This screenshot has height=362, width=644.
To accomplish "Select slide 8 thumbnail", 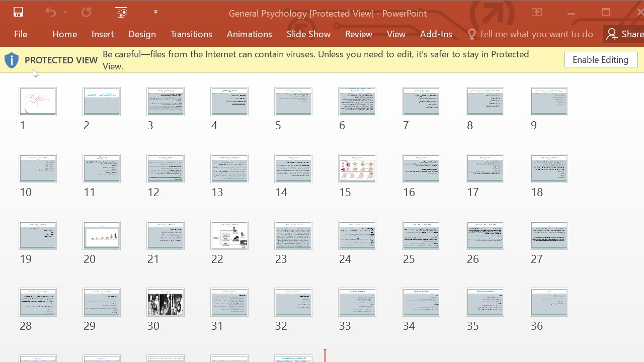I will point(485,102).
